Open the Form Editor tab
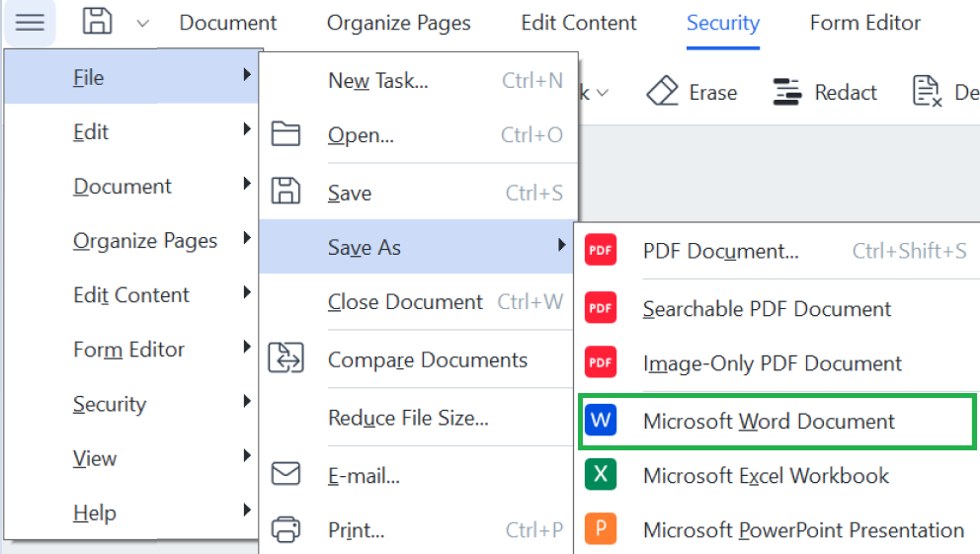Image resolution: width=980 pixels, height=554 pixels. point(865,23)
